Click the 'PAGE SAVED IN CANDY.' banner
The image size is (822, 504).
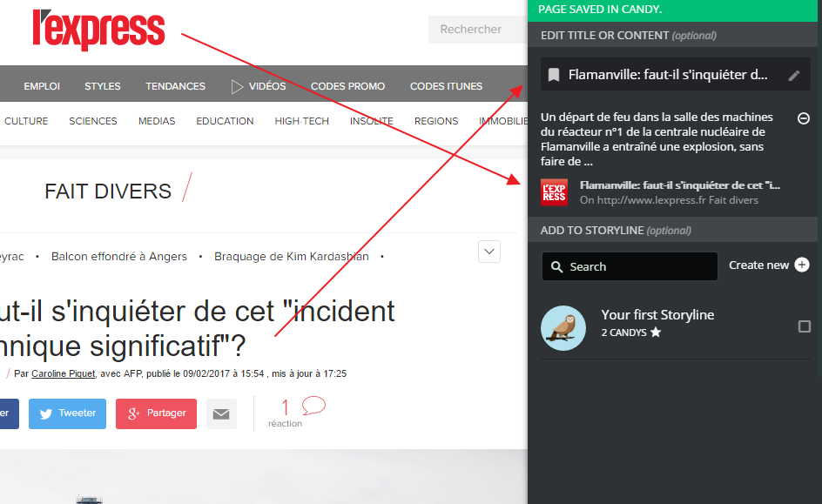pyautogui.click(x=672, y=10)
